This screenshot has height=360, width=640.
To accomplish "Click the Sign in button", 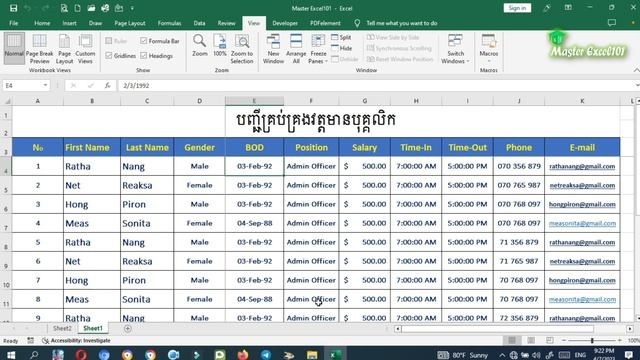I will [x=517, y=8].
